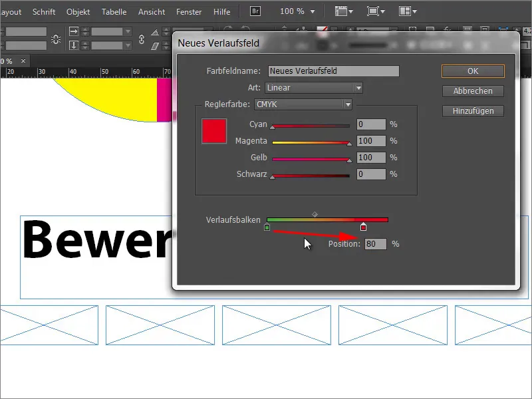Click the horizontal scale percentage icon
The image size is (532, 399).
(x=74, y=31)
